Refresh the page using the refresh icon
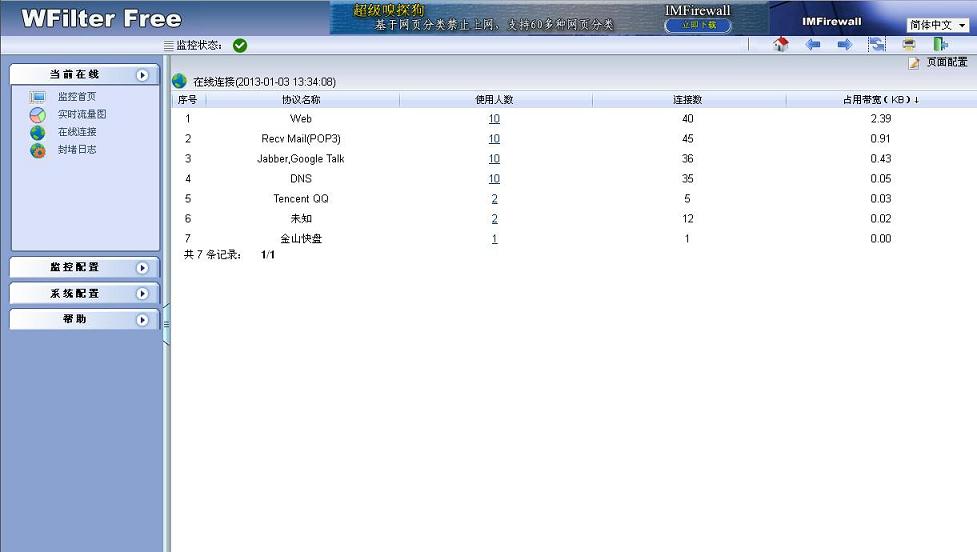Viewport: 977px width, 552px height. point(876,45)
